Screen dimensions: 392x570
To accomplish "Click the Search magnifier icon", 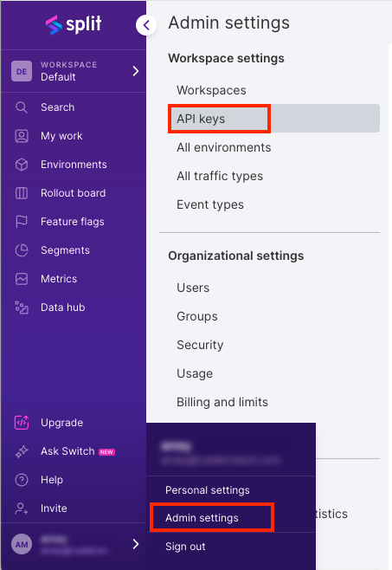I will click(x=22, y=107).
